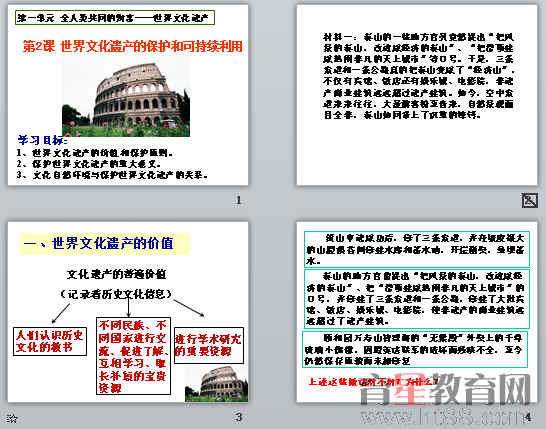Select the slide number 1 label
The width and height of the screenshot is (546, 429).
click(x=239, y=200)
